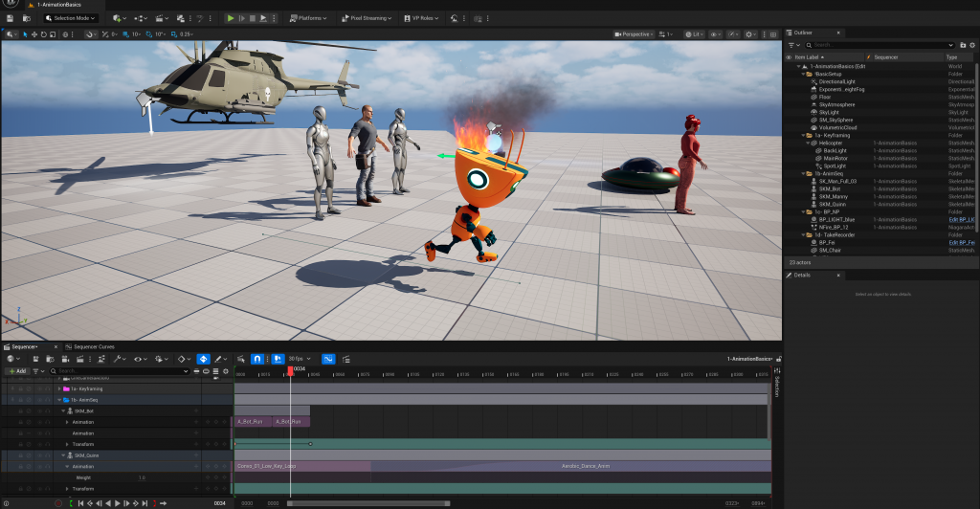
Task: Open the Selection Mode dropdown
Action: (x=71, y=18)
